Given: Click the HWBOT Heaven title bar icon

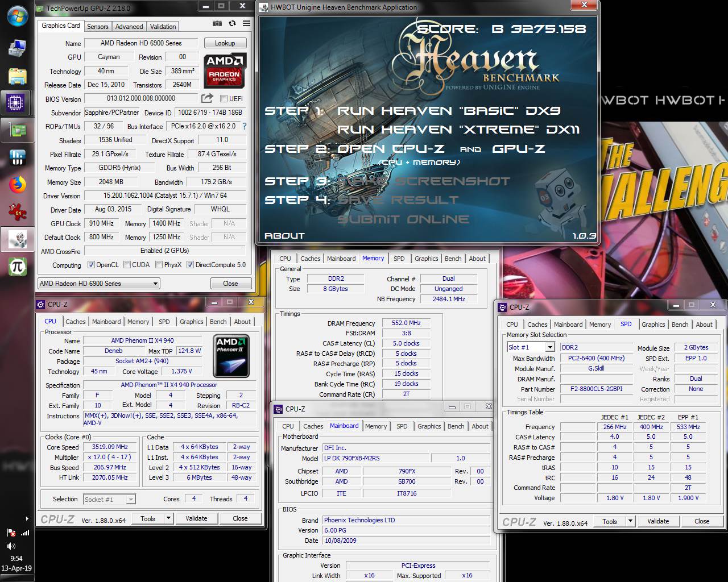Looking at the screenshot, I should tap(264, 7).
